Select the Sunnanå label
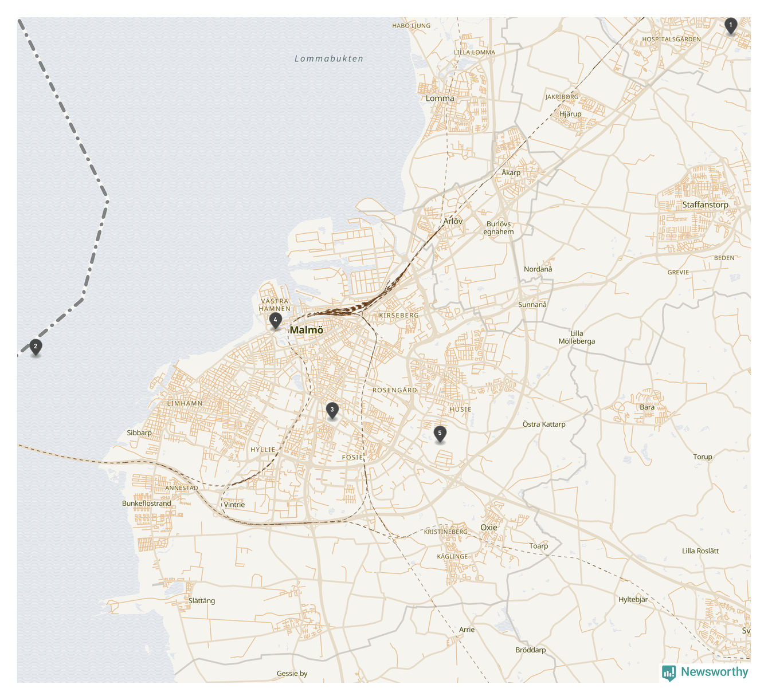The image size is (768, 700). (x=532, y=305)
